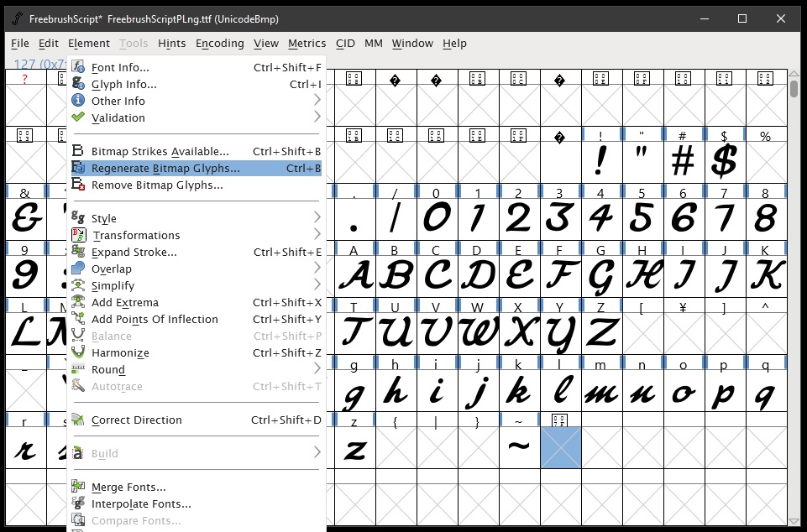The height and width of the screenshot is (532, 807).
Task: Expand the Style submenu arrow
Action: tap(317, 217)
